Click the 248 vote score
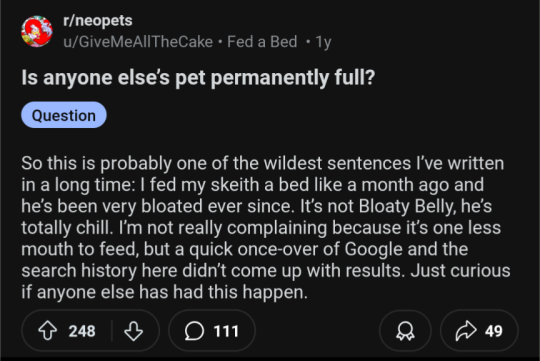 pyautogui.click(x=82, y=331)
